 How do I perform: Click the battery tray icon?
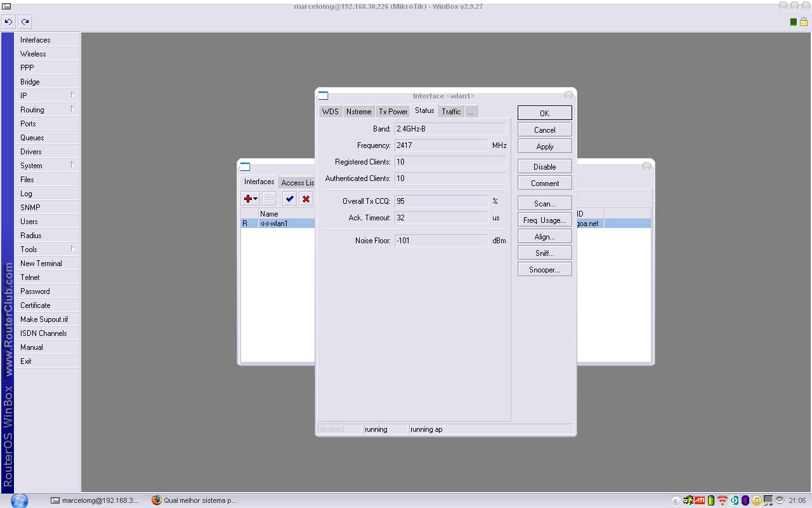click(x=710, y=500)
